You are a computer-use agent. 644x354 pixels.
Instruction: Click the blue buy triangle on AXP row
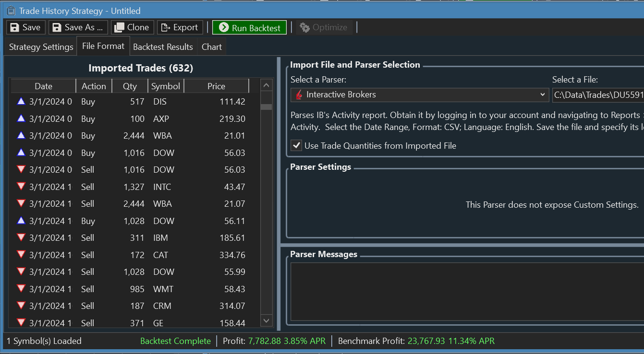point(21,118)
